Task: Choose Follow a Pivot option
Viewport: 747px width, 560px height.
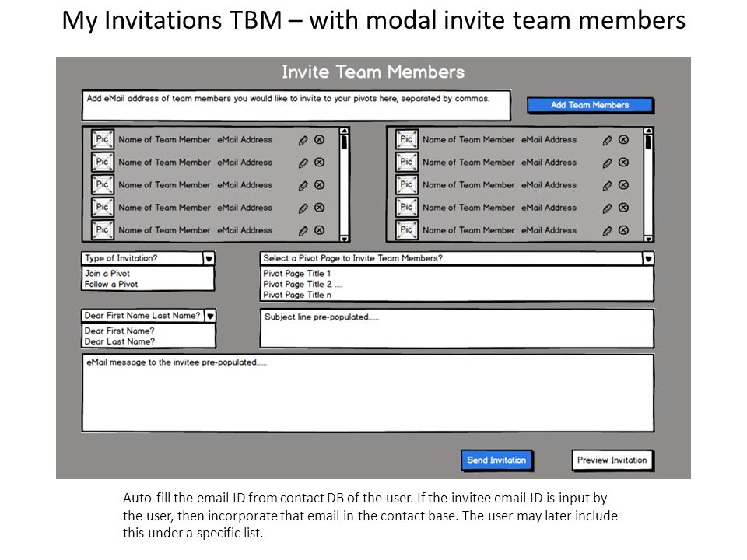Action: tap(111, 285)
